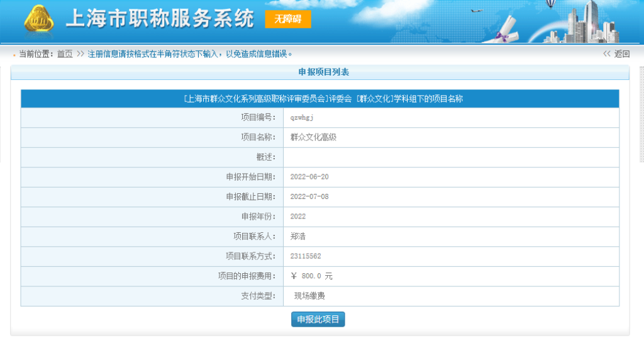This screenshot has width=644, height=350.
Task: Click the >> breadcrumb separator after 首页
Action: [x=80, y=54]
